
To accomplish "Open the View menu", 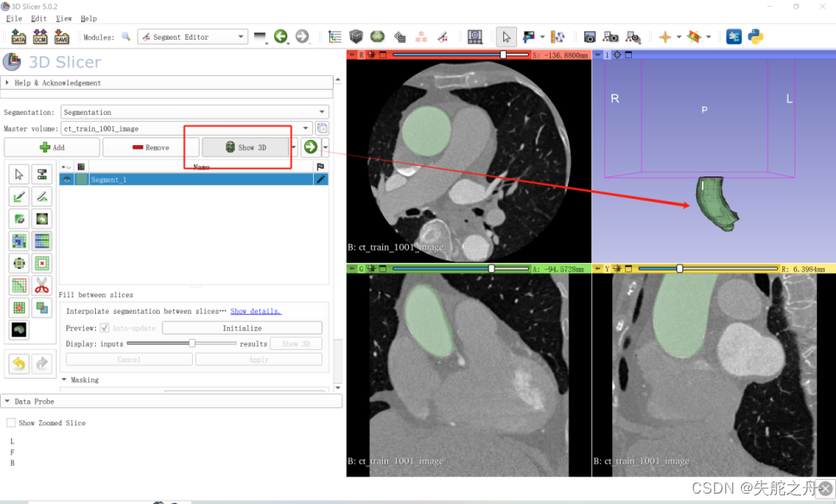I will pyautogui.click(x=64, y=18).
